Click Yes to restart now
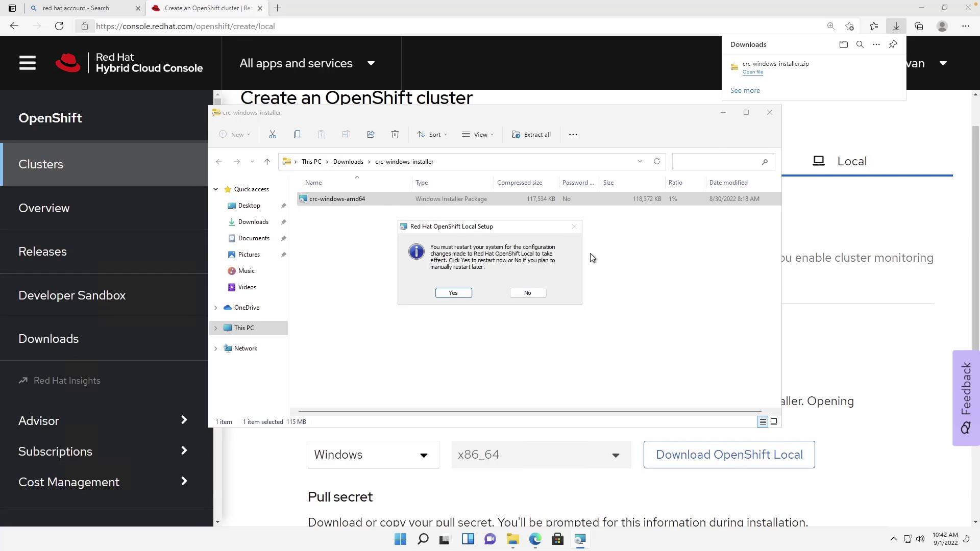The height and width of the screenshot is (551, 980). 453,293
